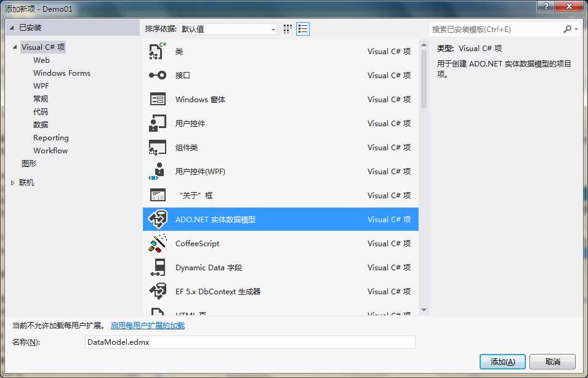Select the "关于"框 About box icon
The height and width of the screenshot is (378, 588).
(x=158, y=195)
